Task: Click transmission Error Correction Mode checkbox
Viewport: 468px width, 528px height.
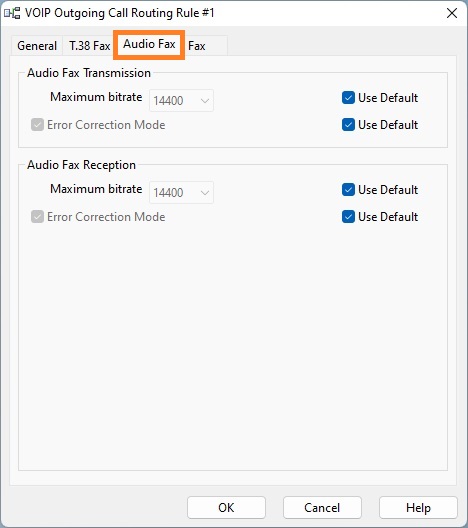Action: (37, 125)
